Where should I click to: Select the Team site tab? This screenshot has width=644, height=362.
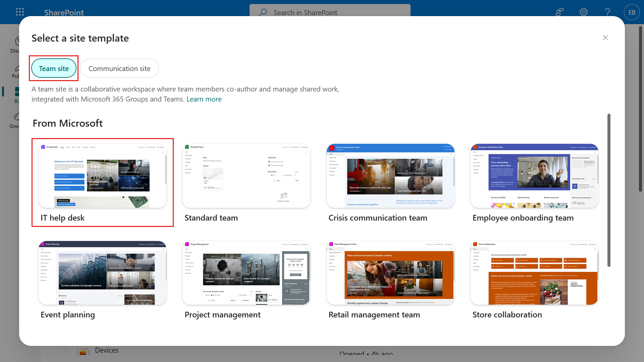tap(54, 68)
